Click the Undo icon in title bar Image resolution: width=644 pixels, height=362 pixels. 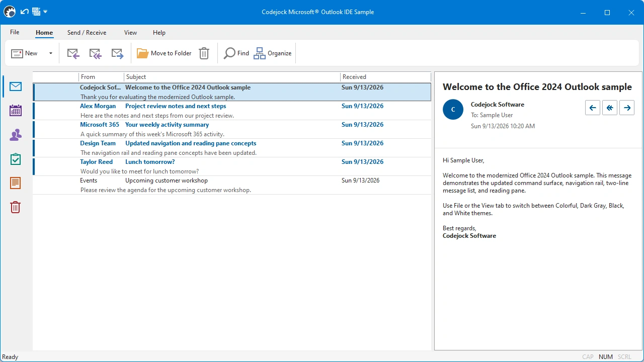click(24, 12)
